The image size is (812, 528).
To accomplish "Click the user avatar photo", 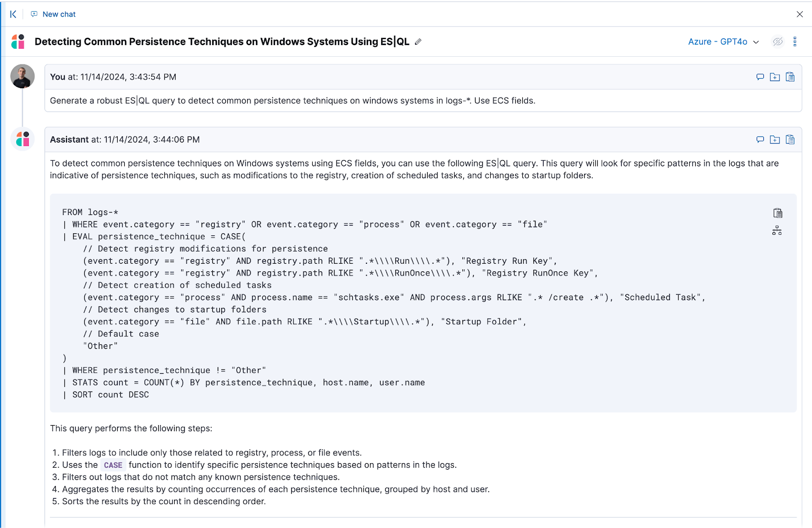I will [22, 76].
